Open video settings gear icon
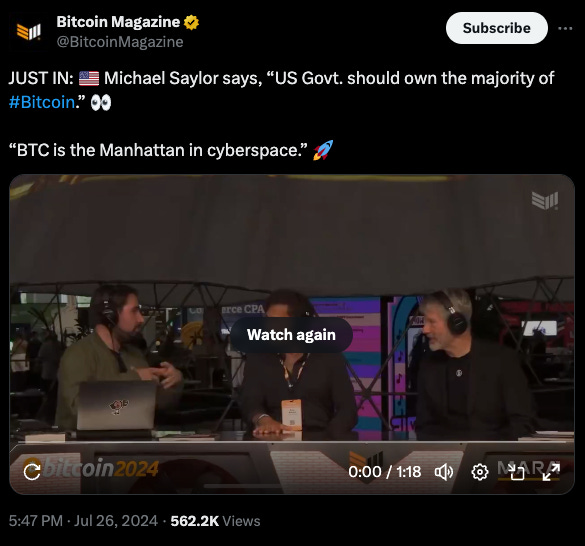Screen dimensions: 585x546 point(480,472)
